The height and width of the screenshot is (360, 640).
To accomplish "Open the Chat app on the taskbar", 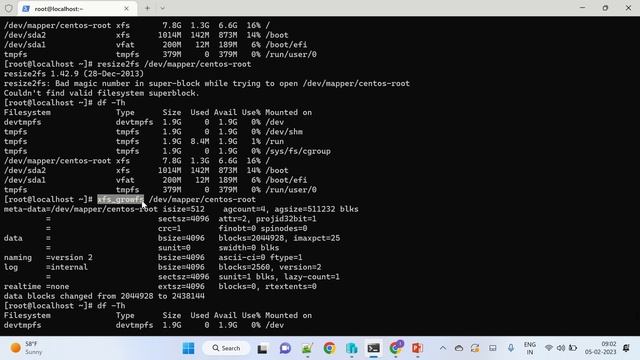I will point(285,348).
